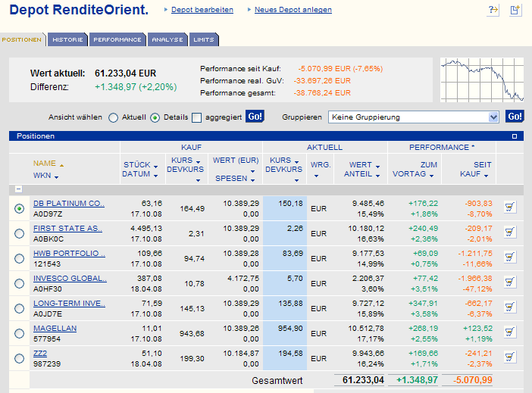Switch to the Historie tab
The height and width of the screenshot is (393, 532).
pyautogui.click(x=67, y=39)
